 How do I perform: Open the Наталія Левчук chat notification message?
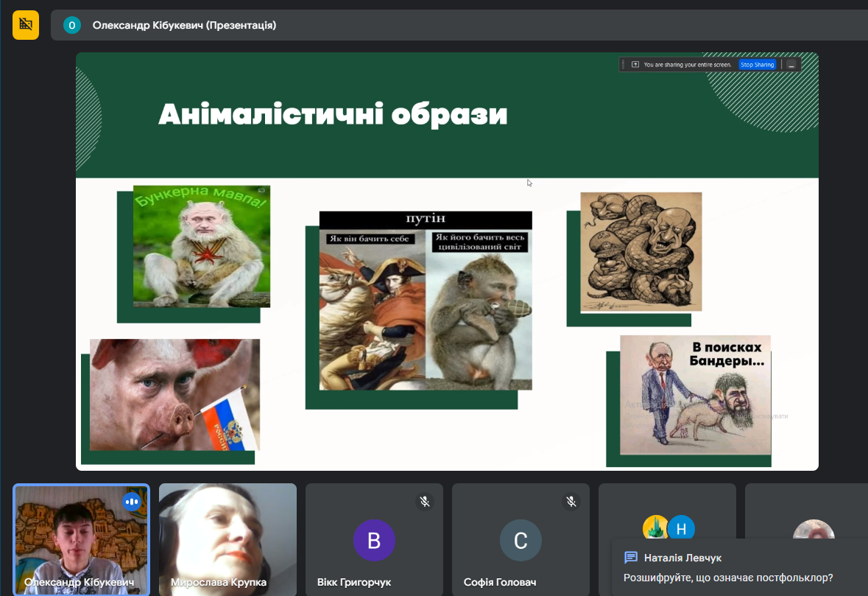click(x=727, y=578)
